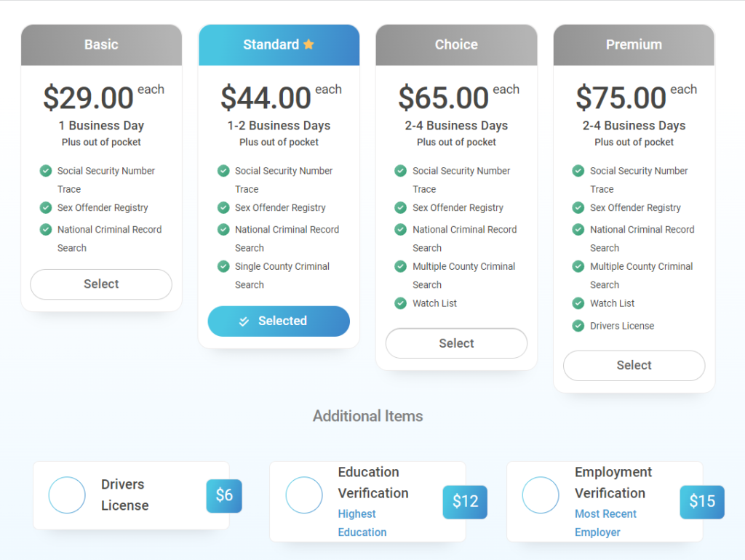
Task: Click the star icon on Standard plan header
Action: point(308,44)
